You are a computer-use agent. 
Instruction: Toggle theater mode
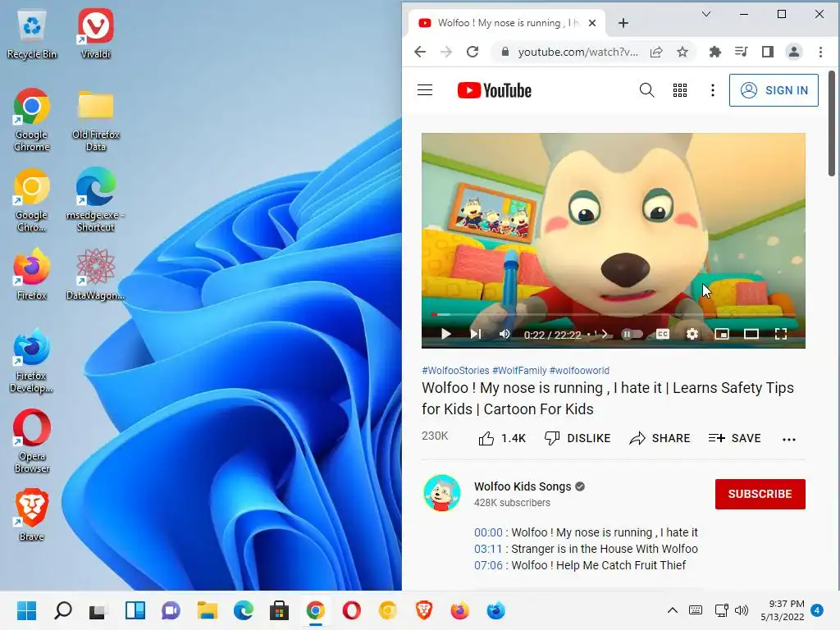point(751,335)
